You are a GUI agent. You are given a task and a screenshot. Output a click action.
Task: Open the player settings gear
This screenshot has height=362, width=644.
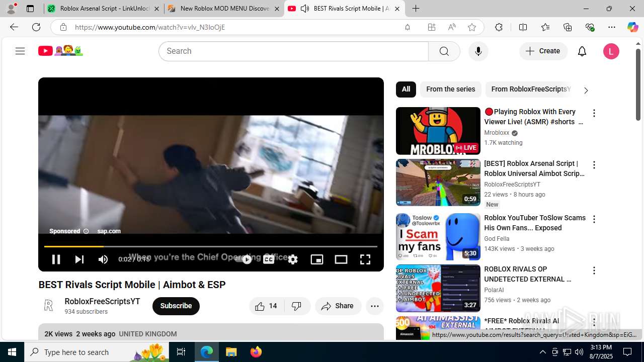[x=293, y=259]
